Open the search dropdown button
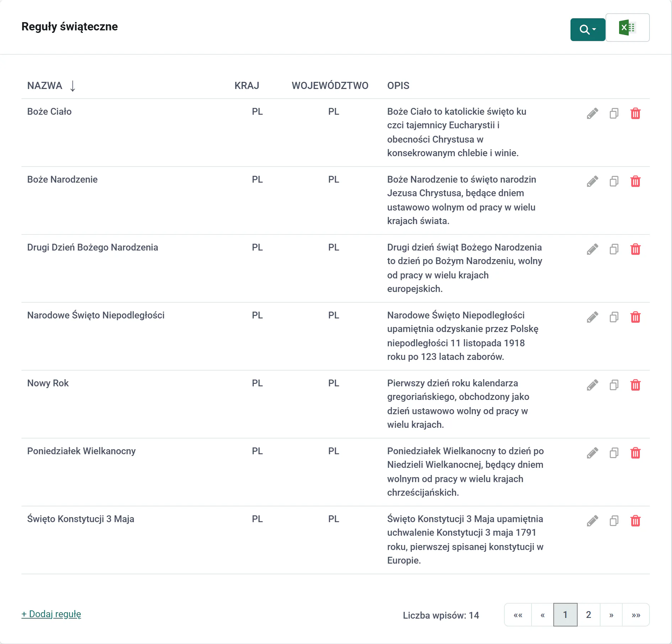The height and width of the screenshot is (644, 672). click(x=588, y=29)
